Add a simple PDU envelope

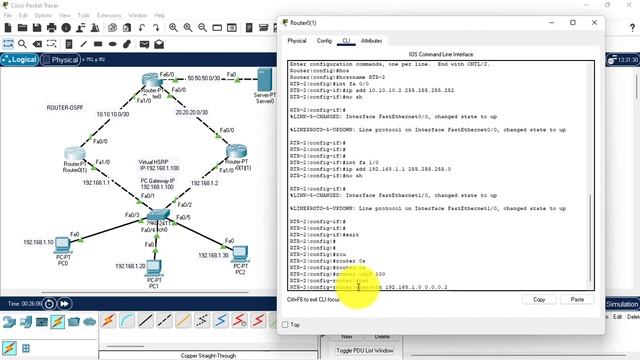[x=144, y=44]
